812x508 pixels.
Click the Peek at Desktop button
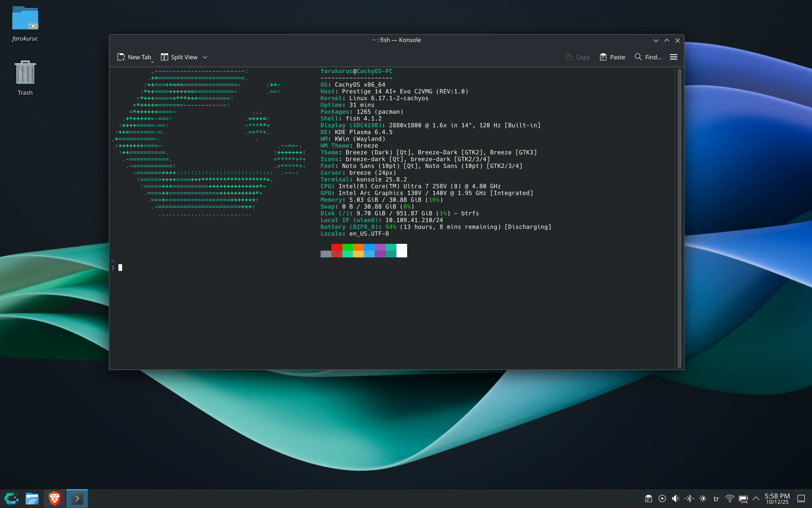[x=801, y=499]
